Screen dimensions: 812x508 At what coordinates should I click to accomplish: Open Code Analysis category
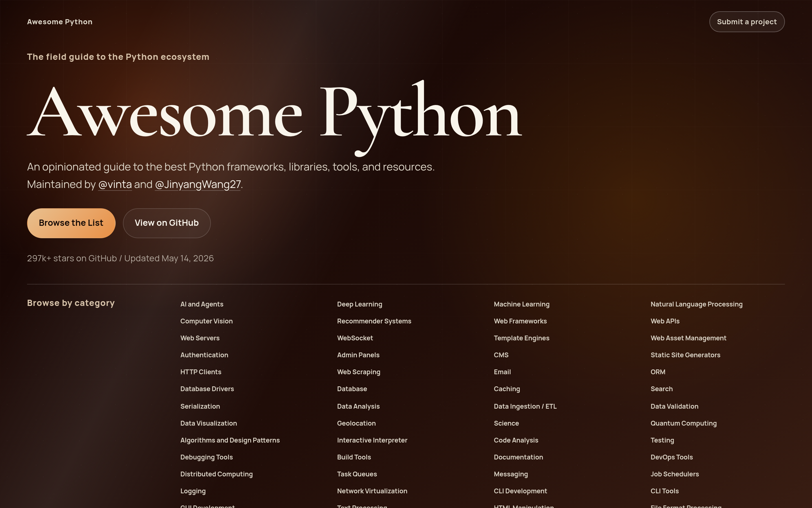[x=516, y=441]
